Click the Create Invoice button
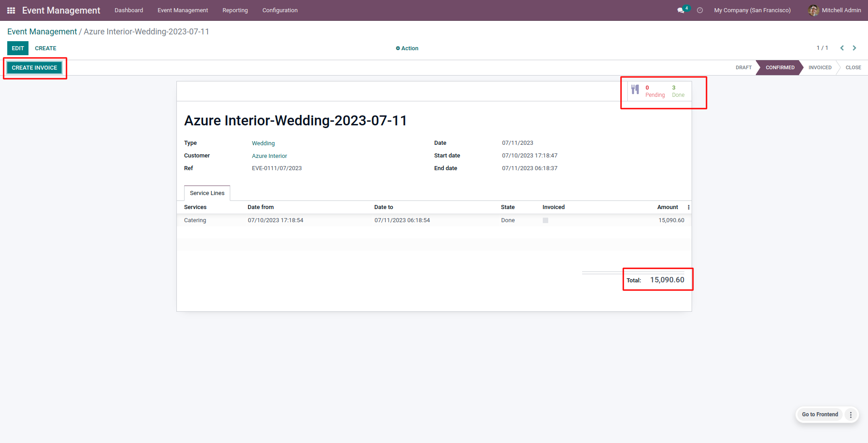This screenshot has width=868, height=443. (34, 68)
